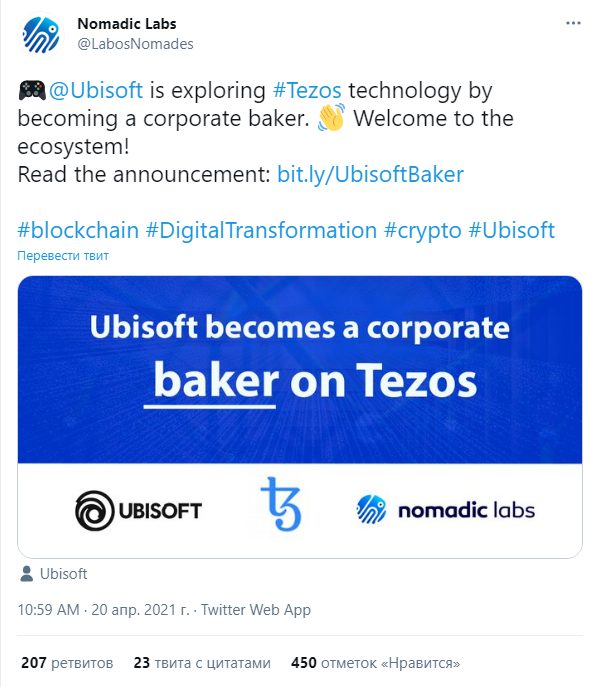Image resolution: width=597 pixels, height=687 pixels.
Task: Open the three-dot more options menu
Action: [x=573, y=23]
